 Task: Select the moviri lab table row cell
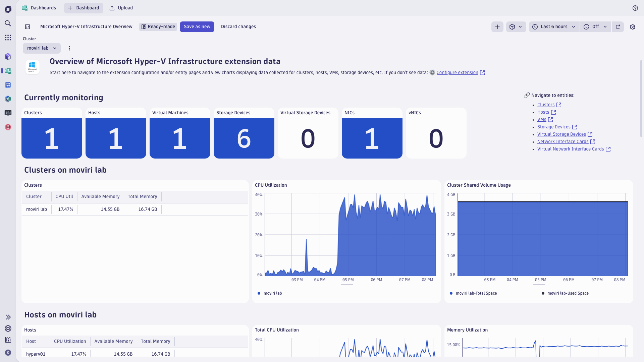coord(37,209)
